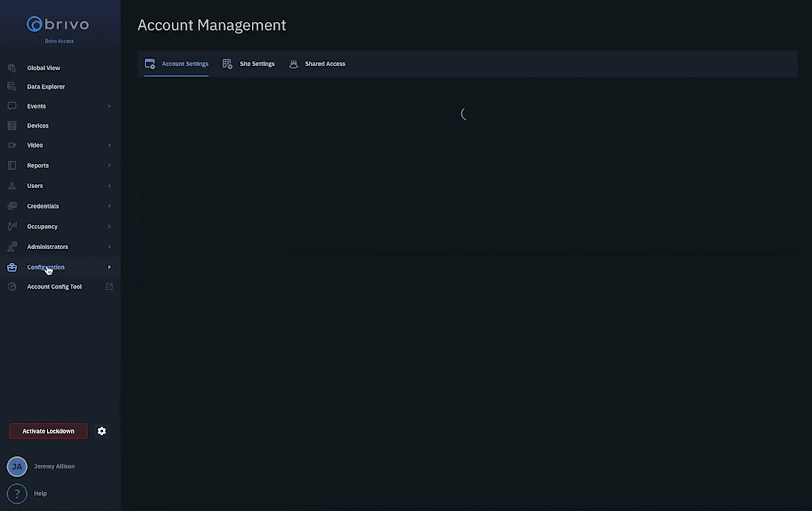The width and height of the screenshot is (812, 511).
Task: Click the Occupancy icon
Action: point(12,226)
